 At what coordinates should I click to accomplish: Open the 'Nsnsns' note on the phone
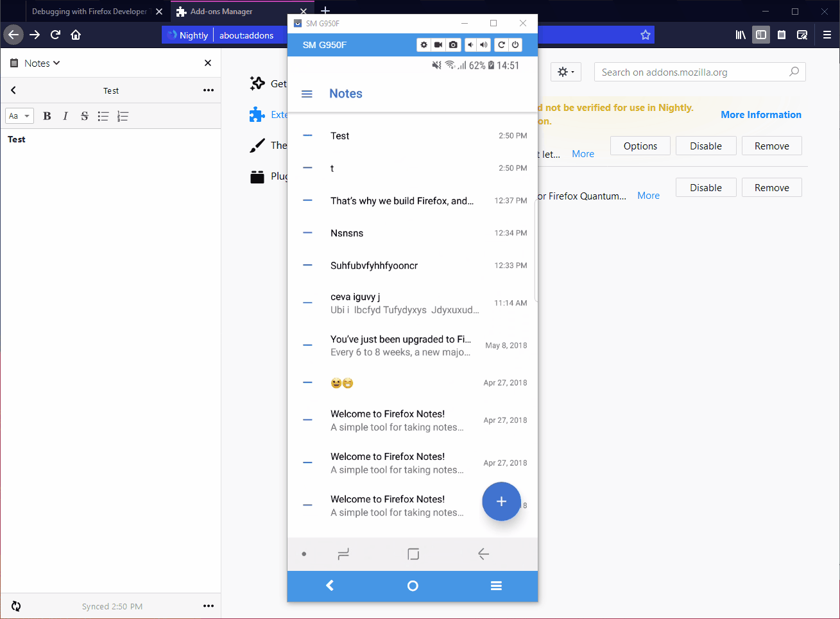413,233
